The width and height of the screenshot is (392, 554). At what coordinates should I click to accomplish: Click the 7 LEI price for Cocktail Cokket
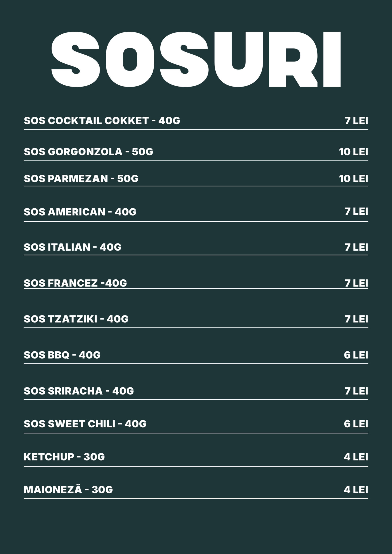[356, 121]
